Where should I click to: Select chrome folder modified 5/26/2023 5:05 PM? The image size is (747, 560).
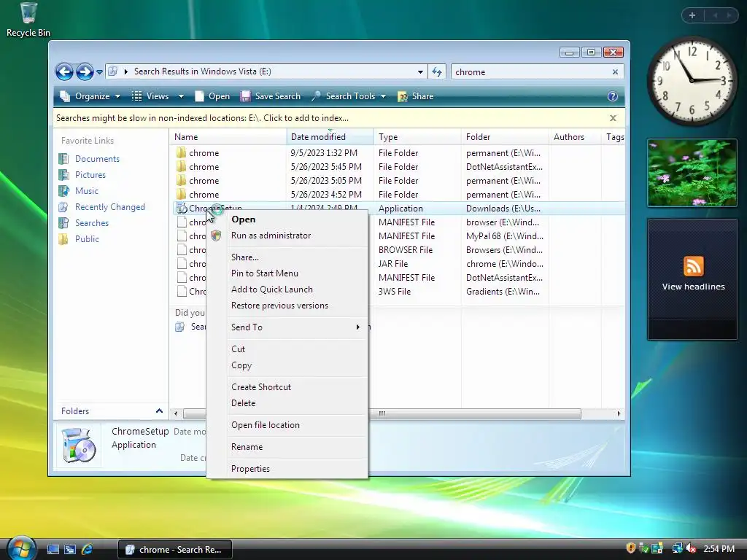tap(398, 181)
